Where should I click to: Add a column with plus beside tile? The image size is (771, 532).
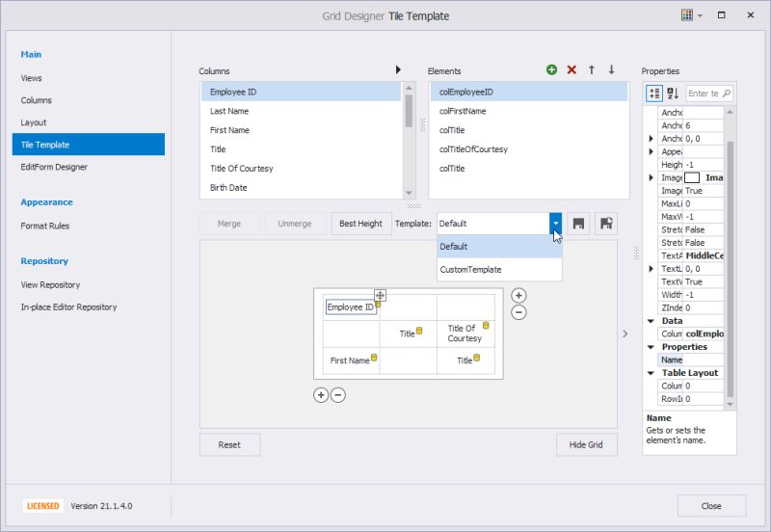click(x=518, y=295)
